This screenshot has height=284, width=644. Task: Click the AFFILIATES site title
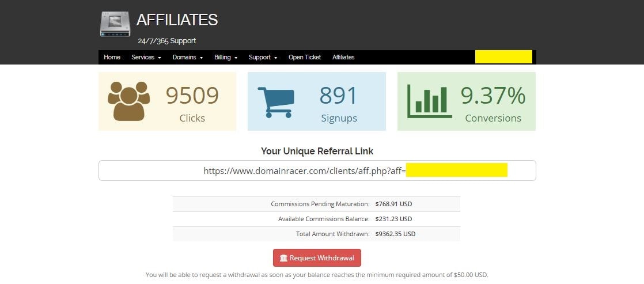click(x=177, y=20)
